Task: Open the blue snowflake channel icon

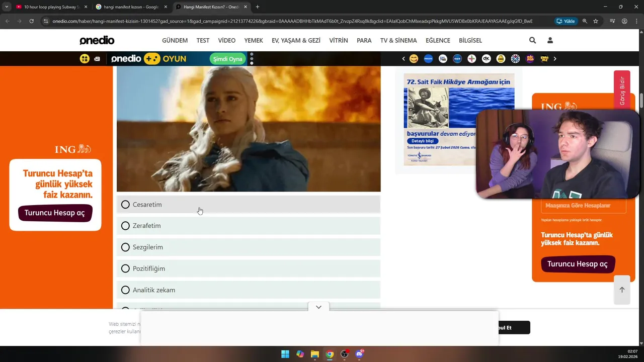Action: coord(515,59)
